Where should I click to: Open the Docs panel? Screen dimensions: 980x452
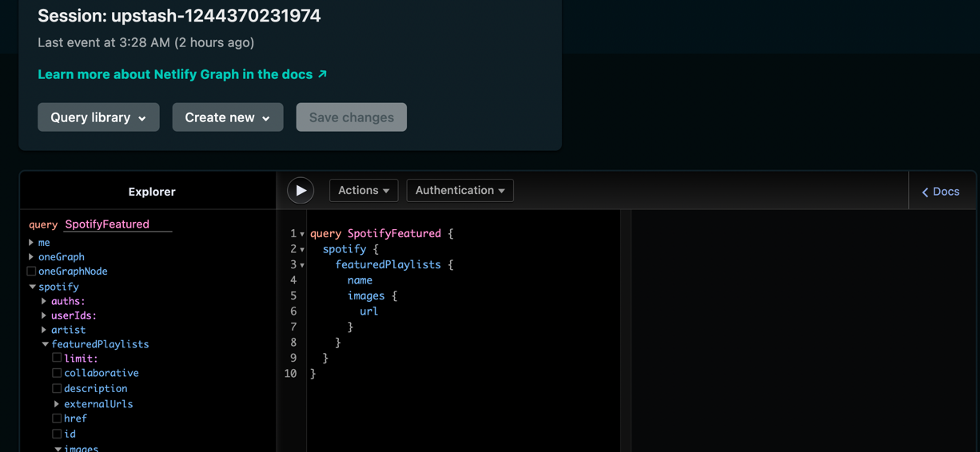pyautogui.click(x=941, y=192)
